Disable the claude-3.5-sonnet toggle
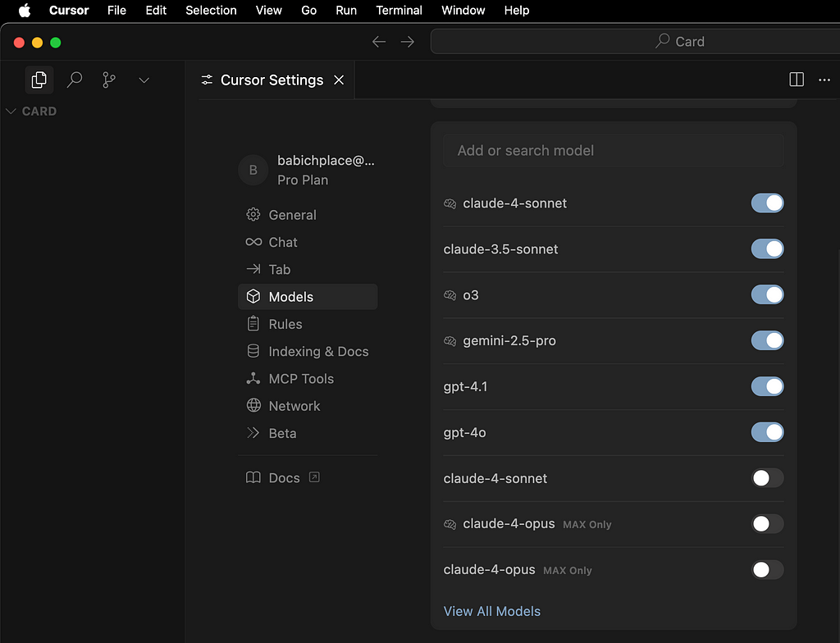This screenshot has width=840, height=643. (x=767, y=249)
